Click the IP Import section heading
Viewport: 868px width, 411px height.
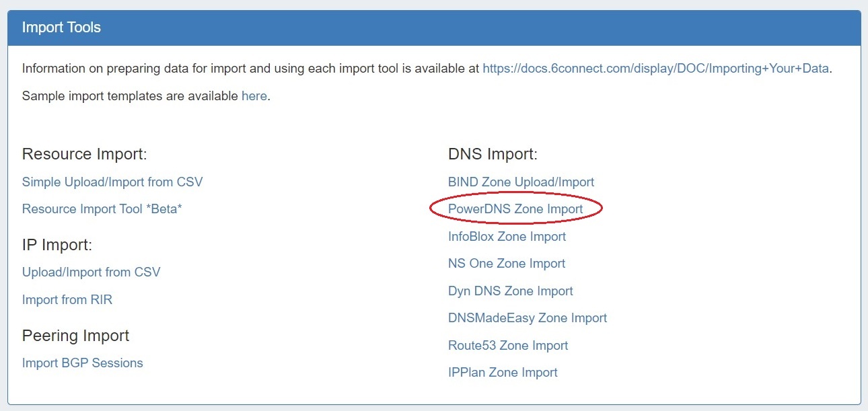[57, 245]
